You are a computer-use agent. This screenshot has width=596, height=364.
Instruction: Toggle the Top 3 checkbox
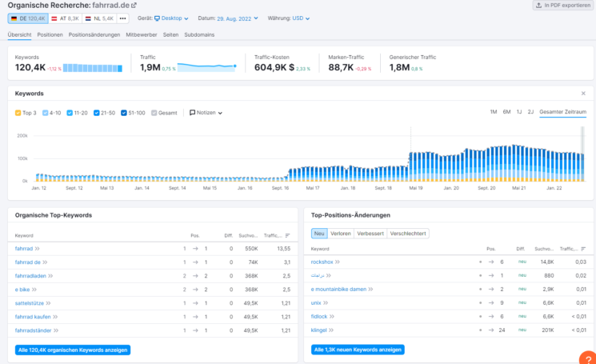[x=18, y=113]
